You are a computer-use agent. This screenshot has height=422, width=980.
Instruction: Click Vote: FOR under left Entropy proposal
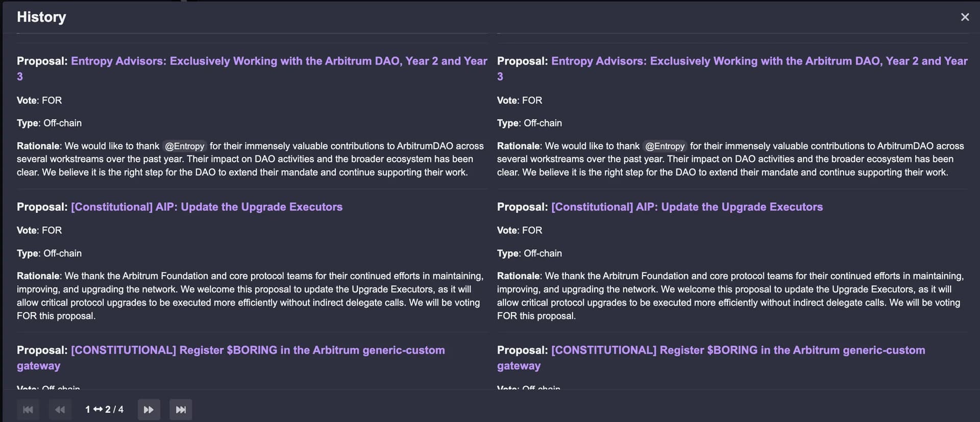click(39, 101)
